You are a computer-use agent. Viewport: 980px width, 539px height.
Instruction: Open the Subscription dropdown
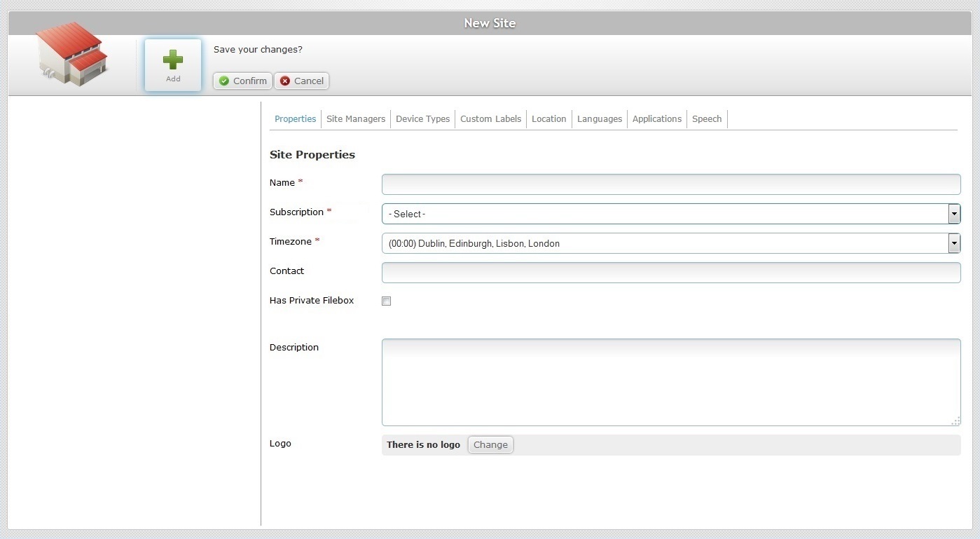point(671,214)
